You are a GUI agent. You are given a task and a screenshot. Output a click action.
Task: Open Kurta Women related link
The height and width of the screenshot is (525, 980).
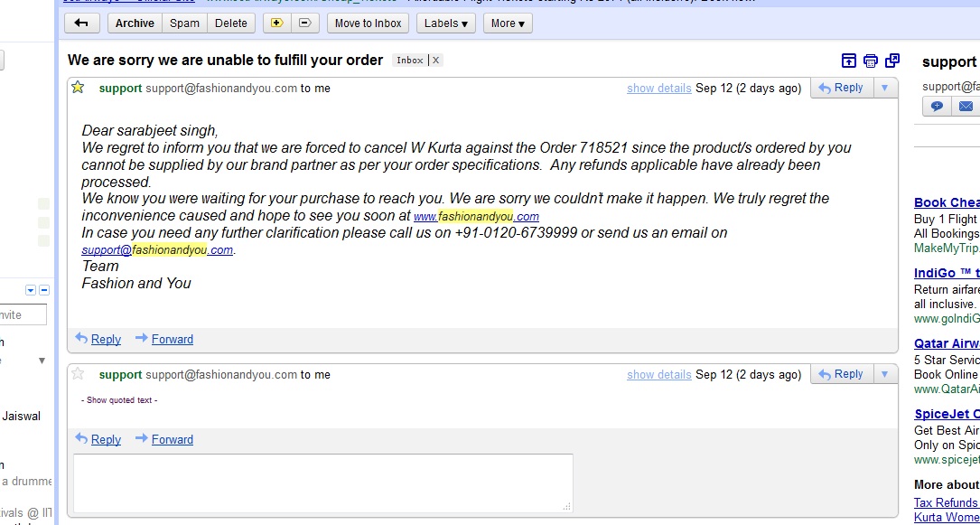point(947,518)
